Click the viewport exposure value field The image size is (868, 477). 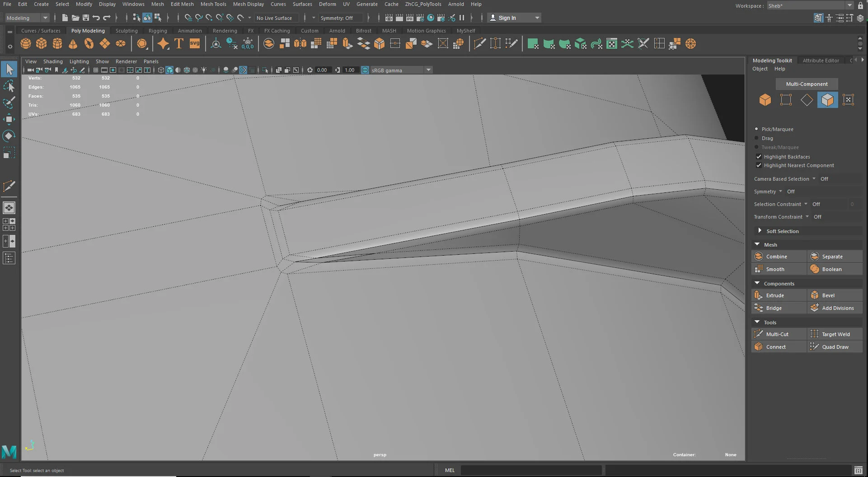pos(323,70)
